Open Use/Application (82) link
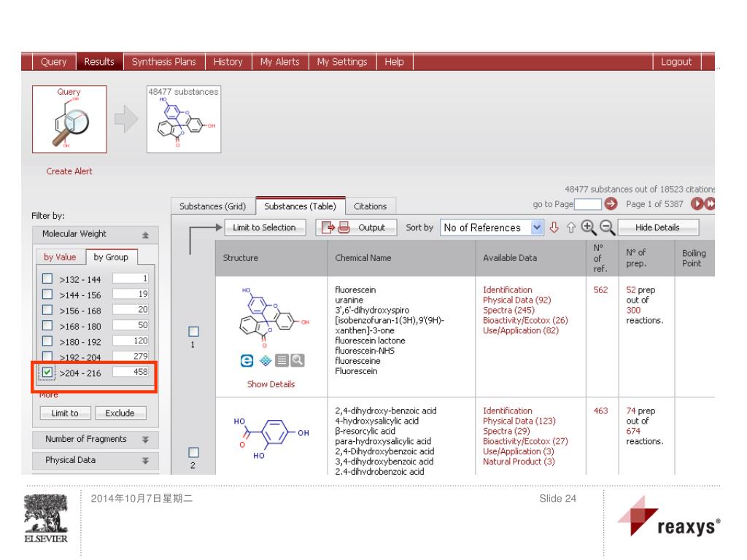The width and height of the screenshot is (747, 560). coord(521,330)
